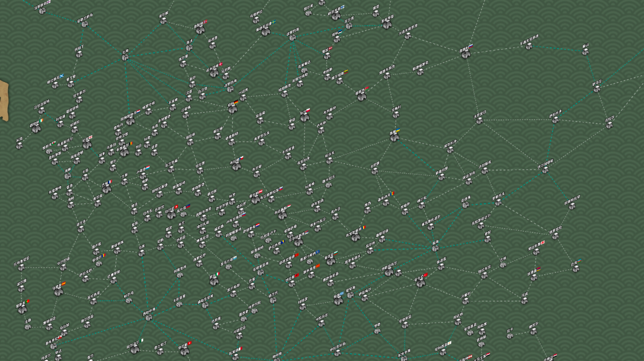Click the Baltic Sea hub node above Latvia
The image size is (644, 361).
tap(293, 37)
